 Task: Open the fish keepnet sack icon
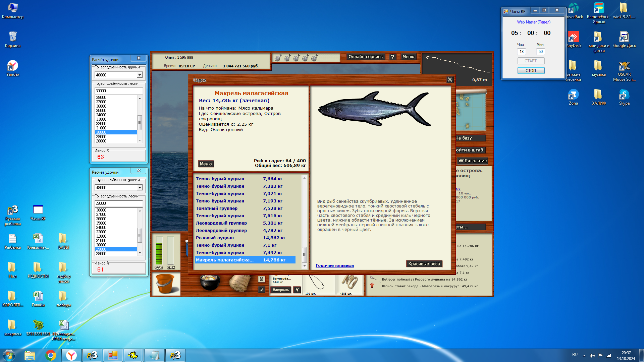tap(240, 283)
